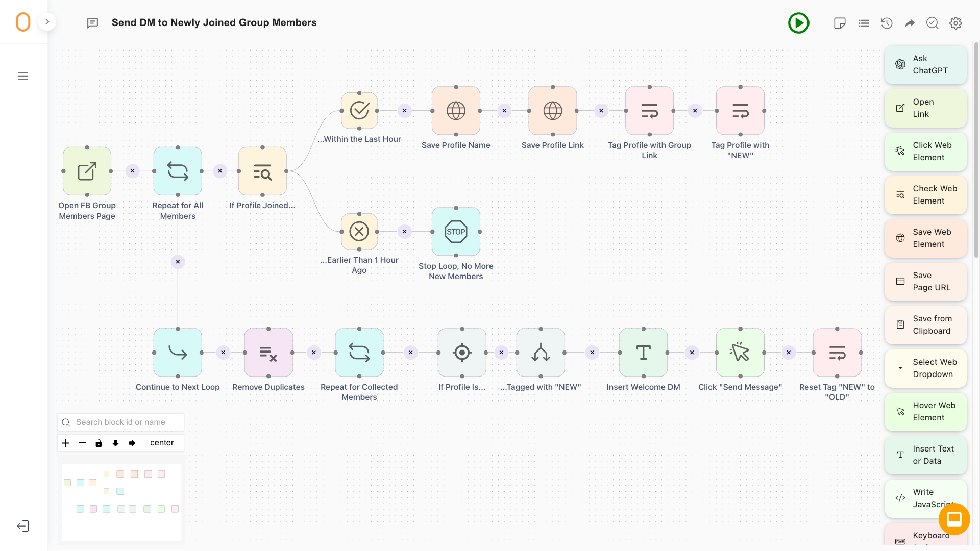This screenshot has width=980, height=551.
Task: Expand the workflow navigation sidebar chevron
Action: (x=47, y=22)
